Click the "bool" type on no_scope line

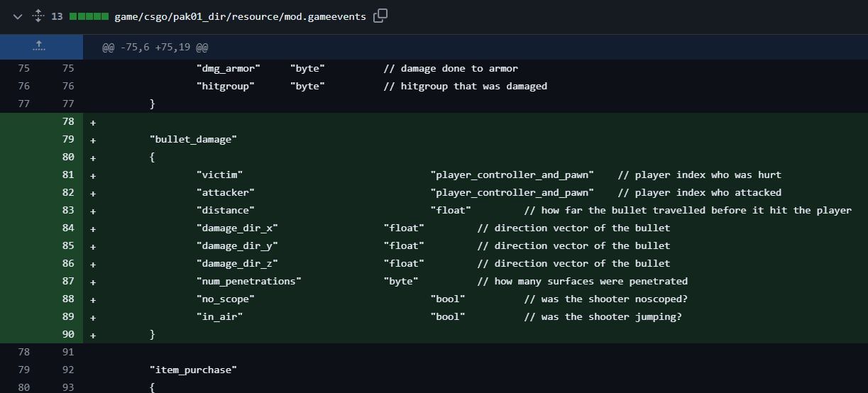(x=448, y=299)
